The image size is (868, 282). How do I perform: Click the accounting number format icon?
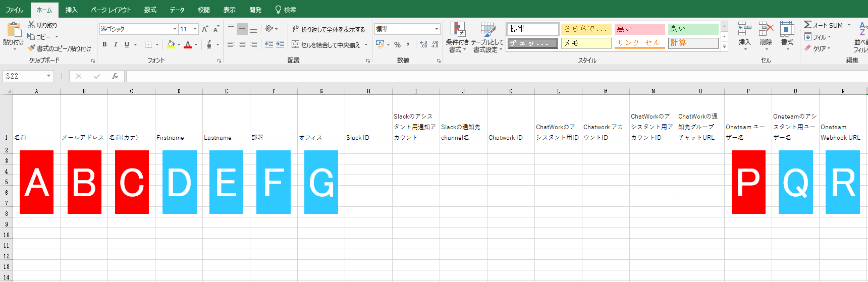point(381,44)
